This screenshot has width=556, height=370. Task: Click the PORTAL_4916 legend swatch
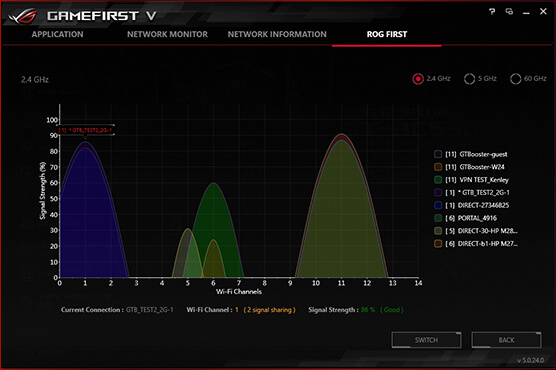tap(438, 218)
